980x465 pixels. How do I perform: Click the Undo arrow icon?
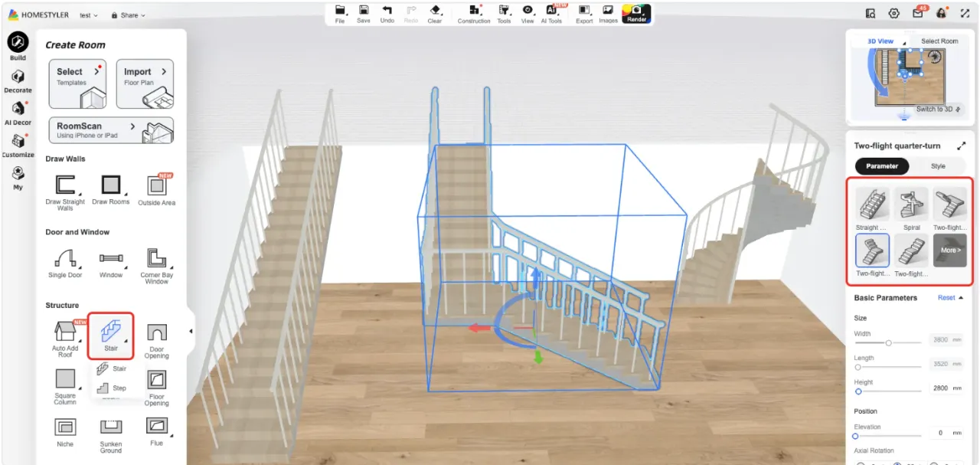tap(387, 13)
